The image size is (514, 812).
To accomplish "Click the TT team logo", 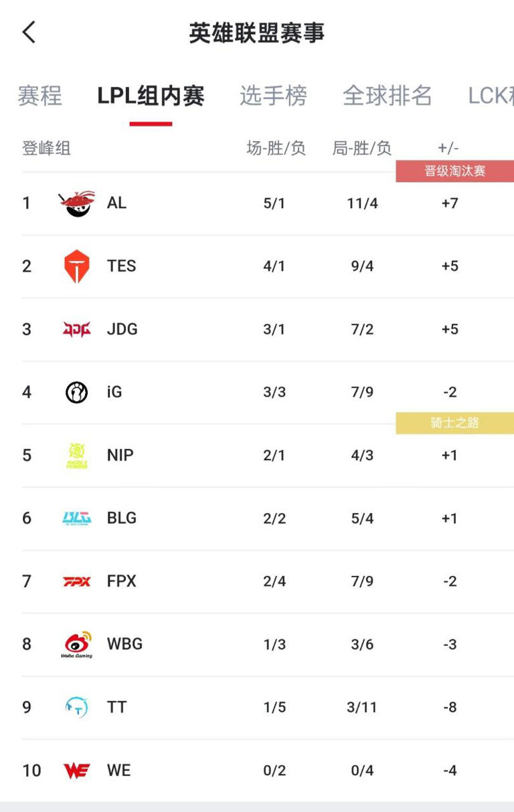I will [76, 707].
